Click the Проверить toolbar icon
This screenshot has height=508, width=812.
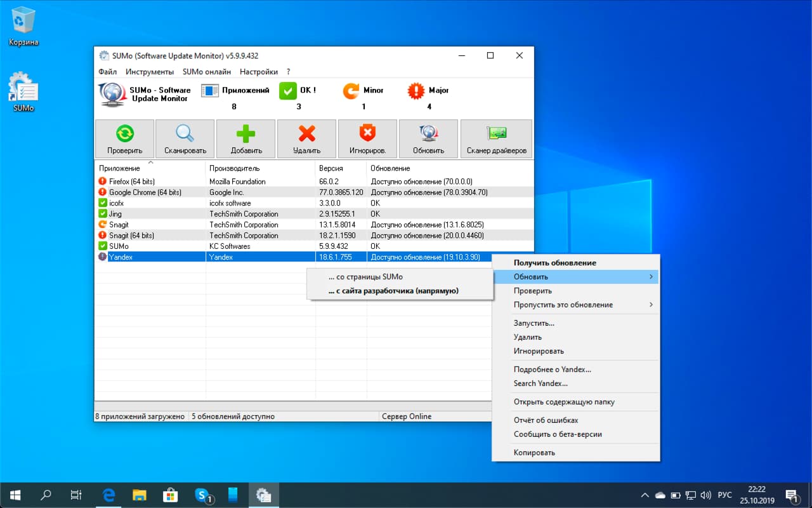click(x=125, y=138)
